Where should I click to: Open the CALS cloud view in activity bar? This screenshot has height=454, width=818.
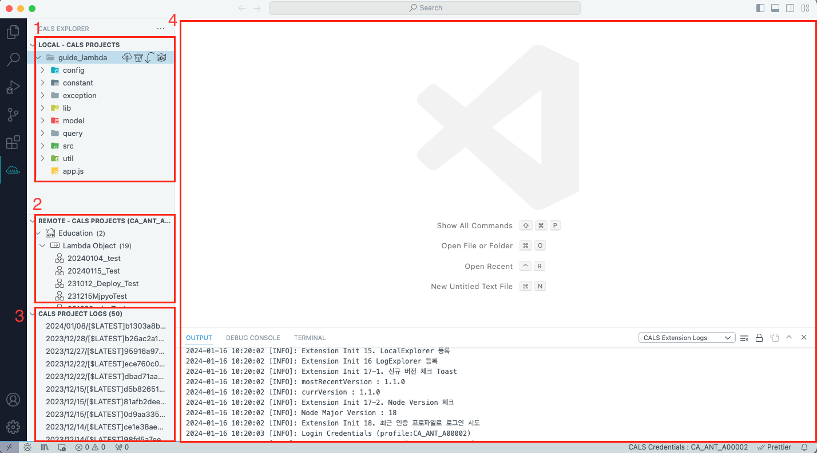pos(13,170)
